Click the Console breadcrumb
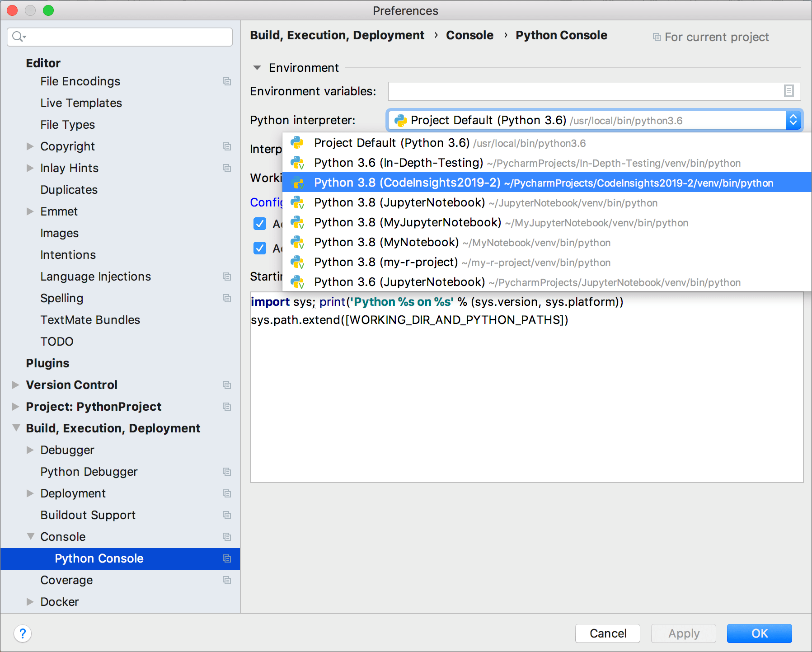812x652 pixels. [469, 35]
